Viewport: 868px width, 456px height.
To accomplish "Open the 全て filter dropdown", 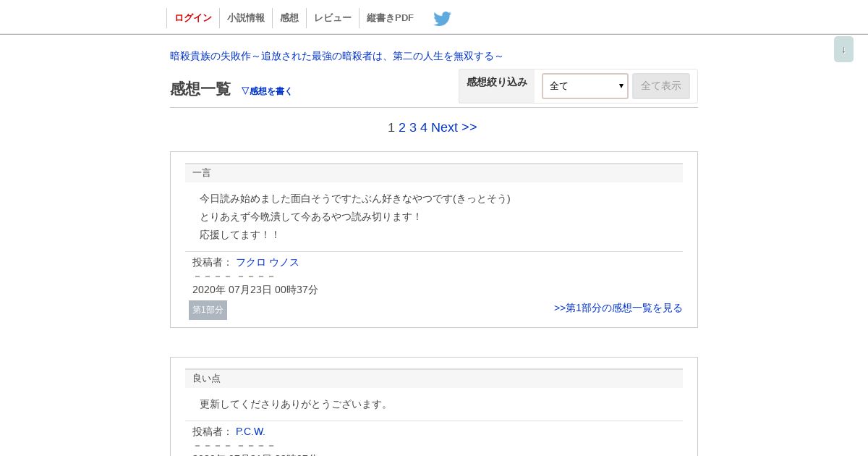I will (585, 86).
